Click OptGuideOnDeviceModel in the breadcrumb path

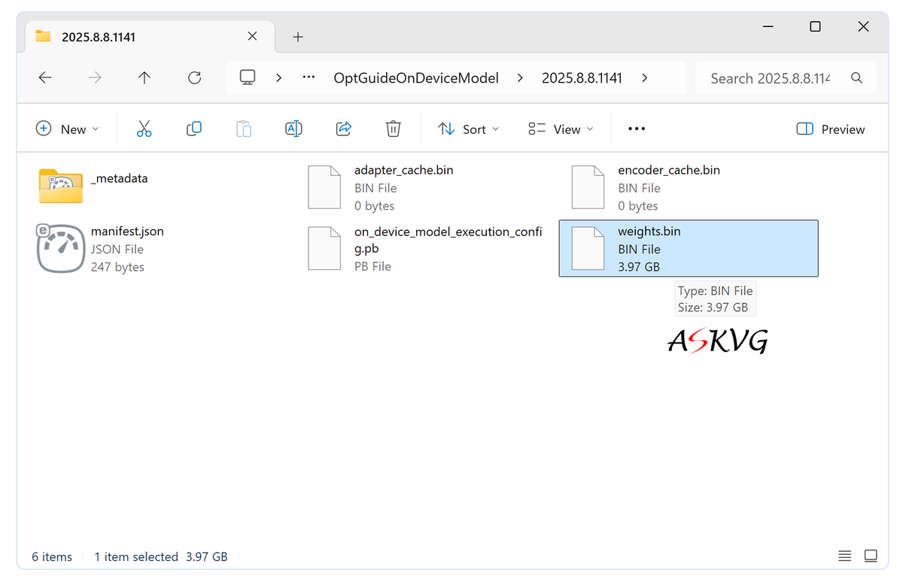coord(416,77)
